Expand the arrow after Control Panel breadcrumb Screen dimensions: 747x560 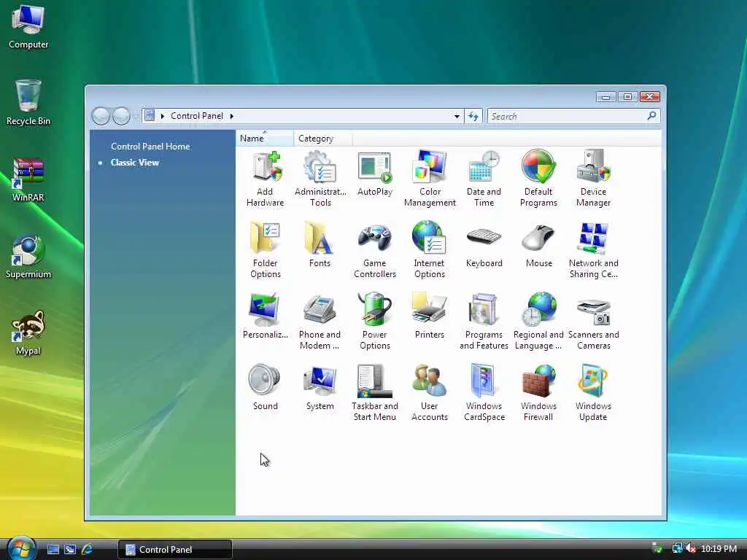coord(232,116)
